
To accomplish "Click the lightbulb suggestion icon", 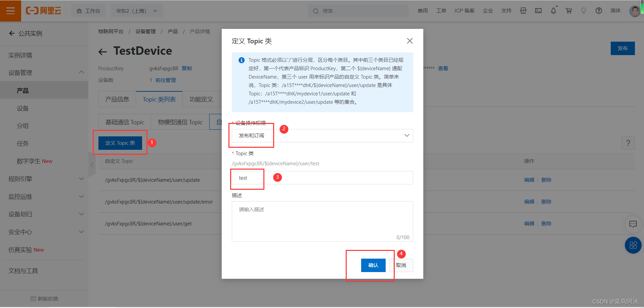I will 584,10.
